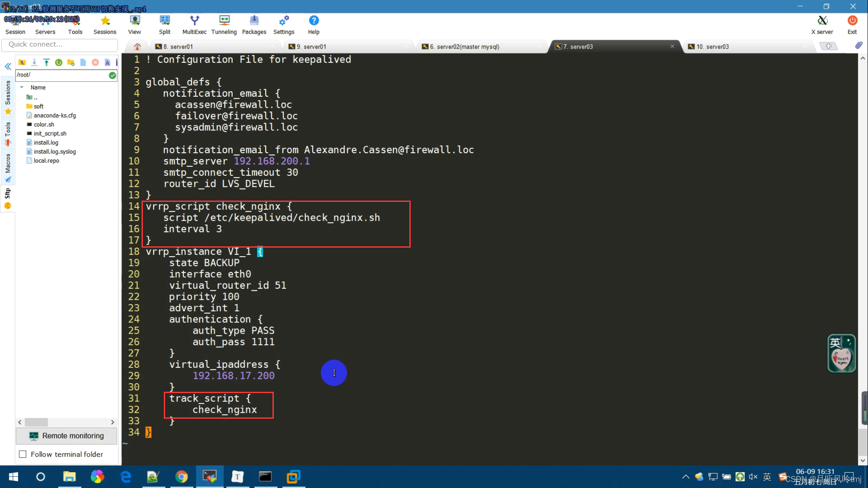Click the SFTP upload arrow icon
868x488 pixels.
tap(46, 62)
